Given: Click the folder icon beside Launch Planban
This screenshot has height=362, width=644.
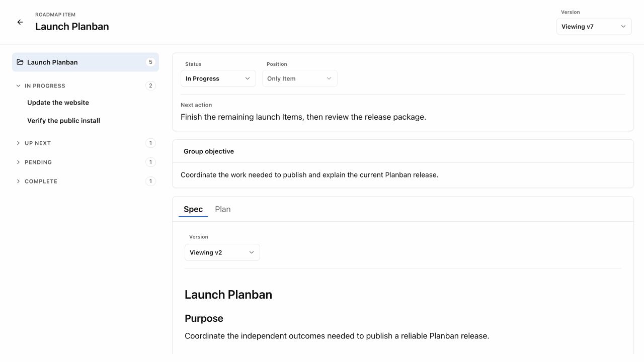Looking at the screenshot, I should pos(20,62).
